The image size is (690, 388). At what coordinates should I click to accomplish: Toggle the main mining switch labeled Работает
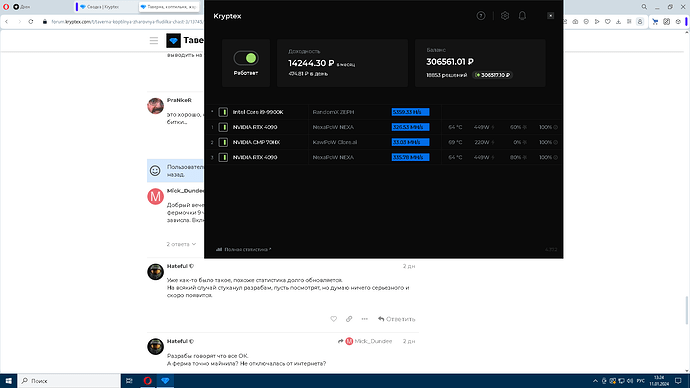pyautogui.click(x=246, y=58)
